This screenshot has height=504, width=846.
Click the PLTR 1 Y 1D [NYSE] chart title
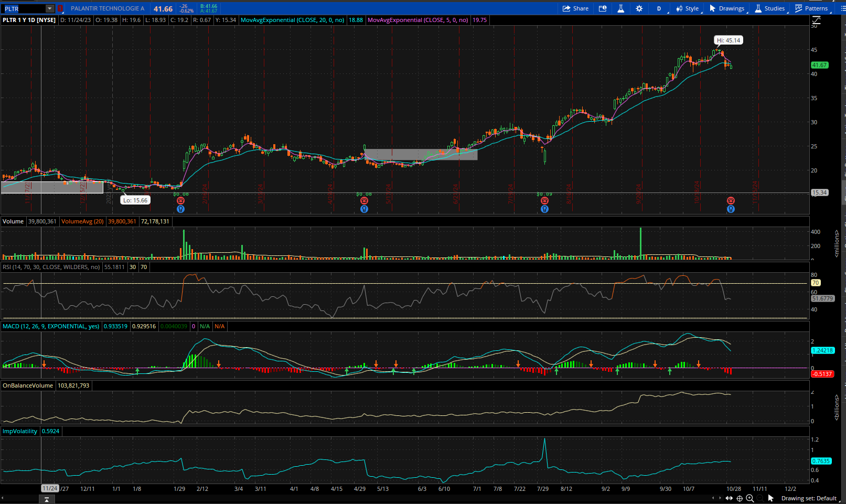pyautogui.click(x=29, y=20)
